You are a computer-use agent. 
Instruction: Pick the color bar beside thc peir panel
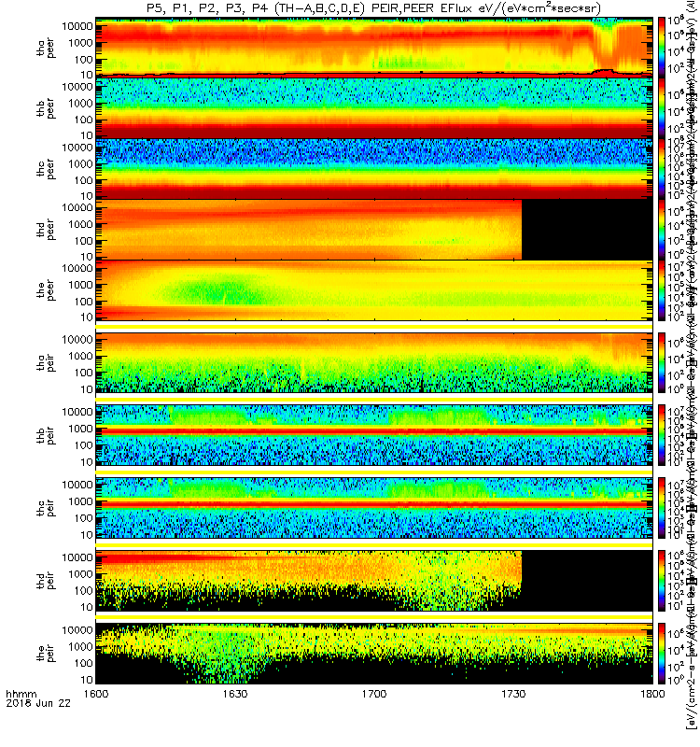click(x=662, y=508)
